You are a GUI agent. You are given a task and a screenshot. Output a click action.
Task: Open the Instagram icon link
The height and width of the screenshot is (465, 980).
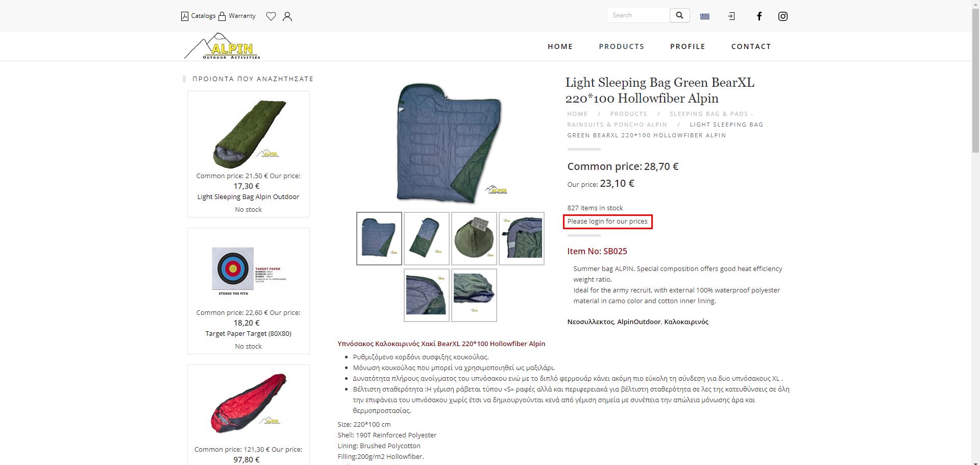click(x=783, y=16)
